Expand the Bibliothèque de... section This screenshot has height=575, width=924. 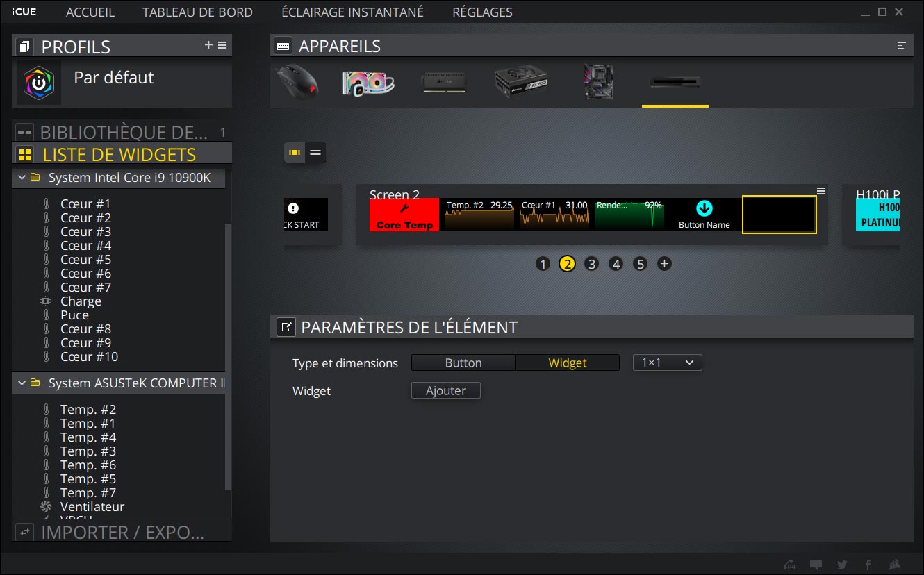(122, 132)
